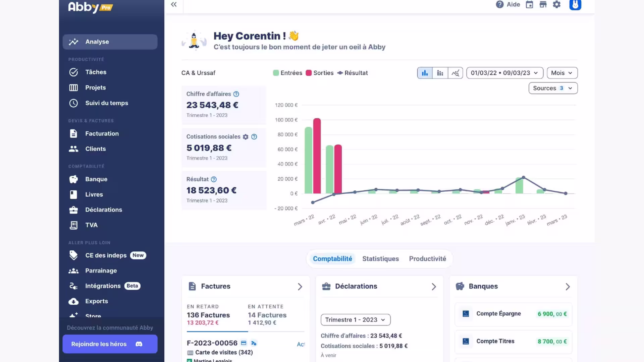Toggle the Sorties legend color swatch

pyautogui.click(x=309, y=73)
